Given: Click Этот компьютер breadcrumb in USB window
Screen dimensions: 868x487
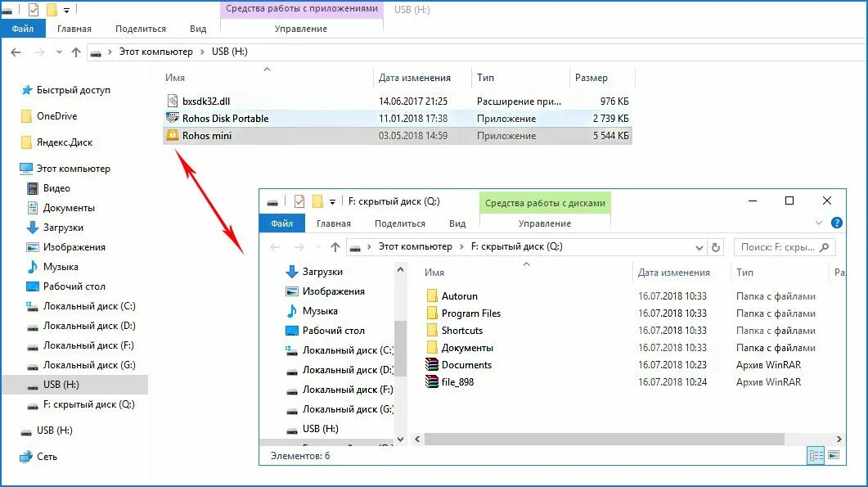Looking at the screenshot, I should coord(156,52).
